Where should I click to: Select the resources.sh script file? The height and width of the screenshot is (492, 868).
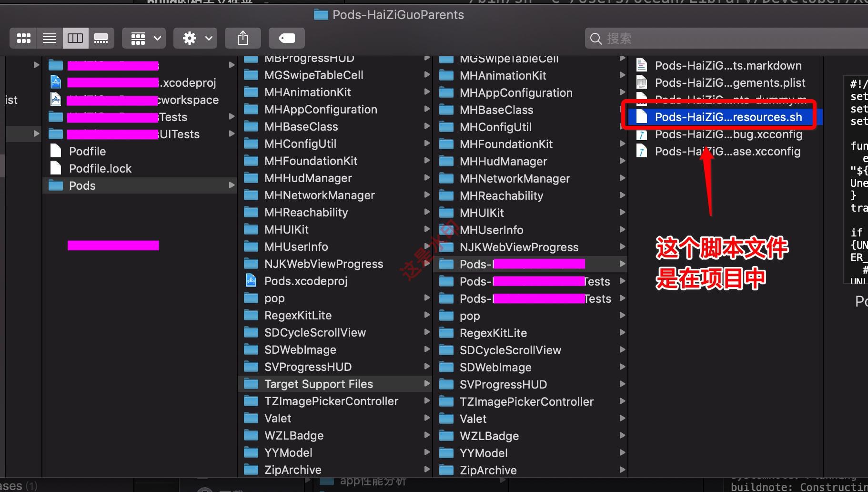click(x=726, y=117)
